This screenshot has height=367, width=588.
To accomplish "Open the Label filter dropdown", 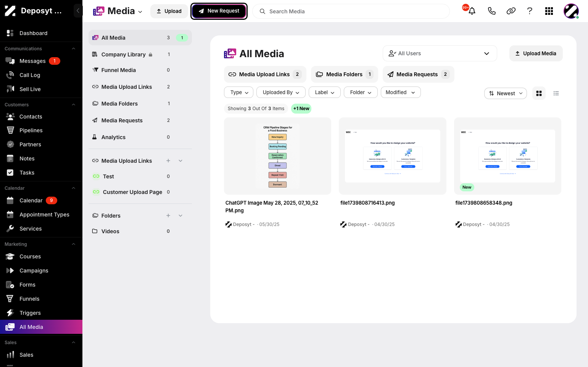I will pyautogui.click(x=325, y=93).
